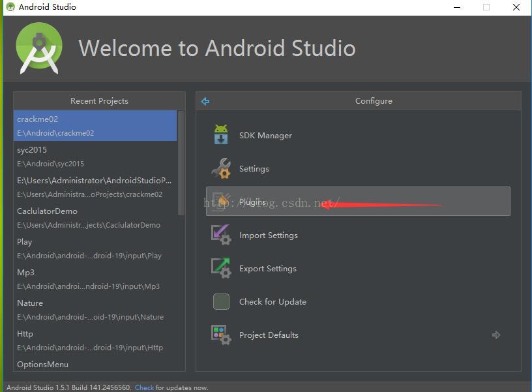The height and width of the screenshot is (392, 532).
Task: Click the Check for Update icon
Action: (x=221, y=301)
